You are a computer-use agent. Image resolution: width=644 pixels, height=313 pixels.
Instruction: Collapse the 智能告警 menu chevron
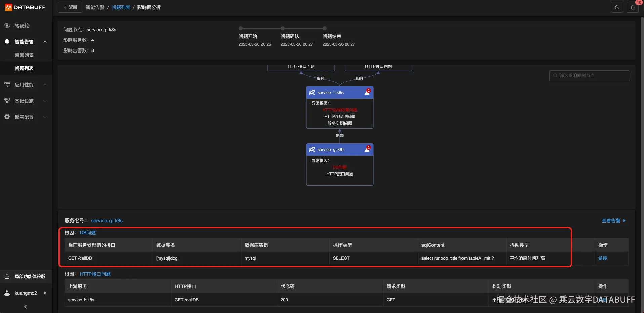[45, 42]
